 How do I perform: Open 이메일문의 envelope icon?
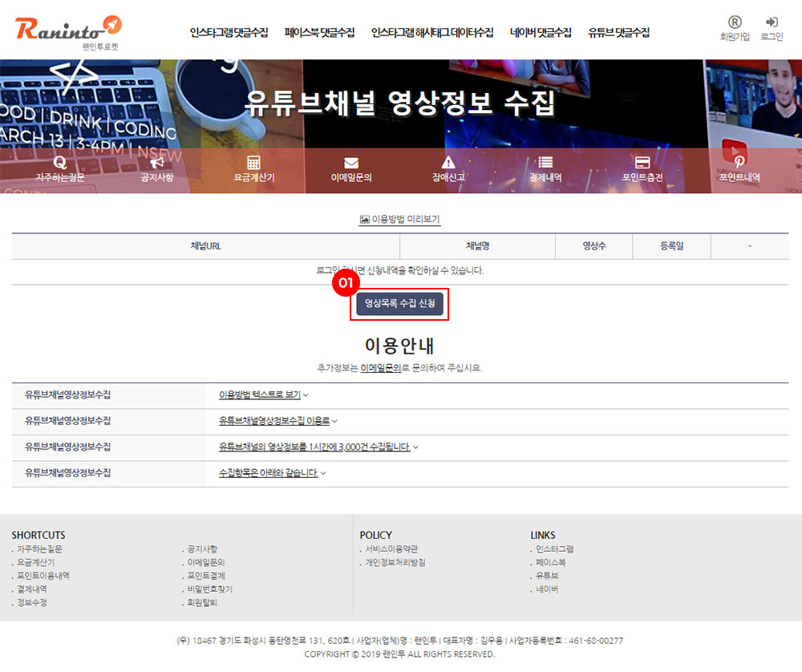pyautogui.click(x=351, y=163)
